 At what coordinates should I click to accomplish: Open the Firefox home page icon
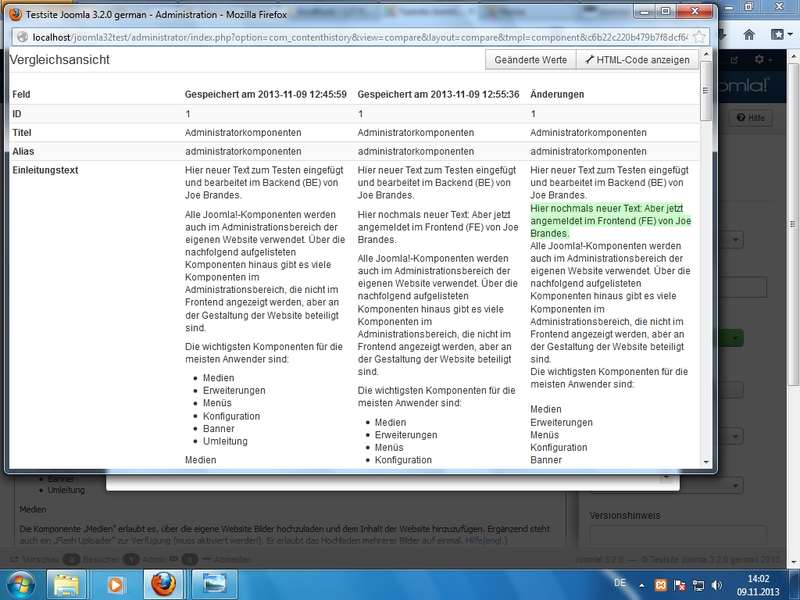749,35
